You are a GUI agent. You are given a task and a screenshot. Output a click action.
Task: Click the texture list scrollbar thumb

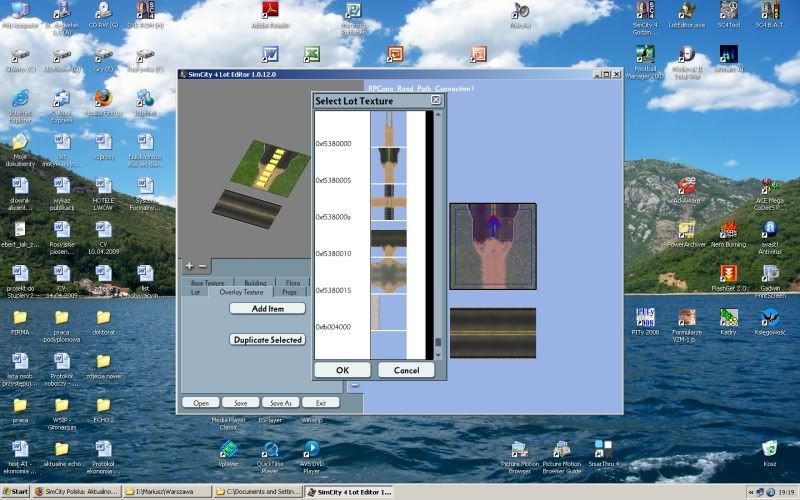pos(438,342)
